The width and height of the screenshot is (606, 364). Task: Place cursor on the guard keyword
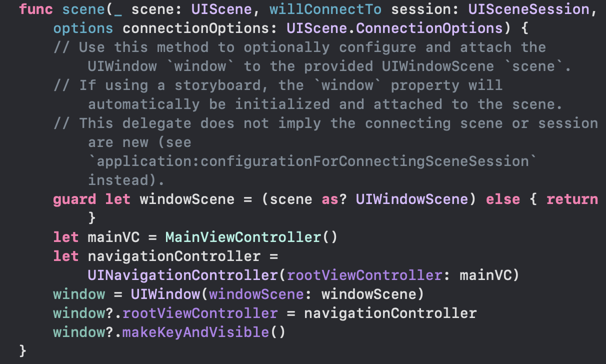click(x=74, y=199)
